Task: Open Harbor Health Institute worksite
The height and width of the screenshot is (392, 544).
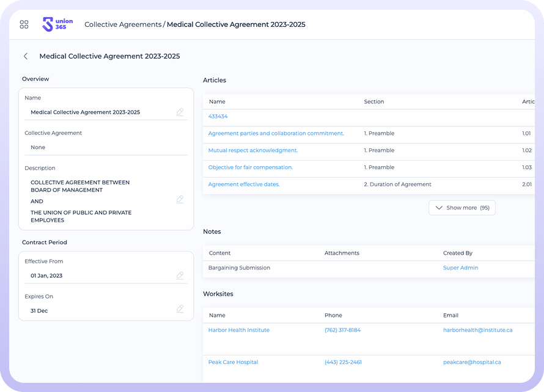Action: (238, 330)
